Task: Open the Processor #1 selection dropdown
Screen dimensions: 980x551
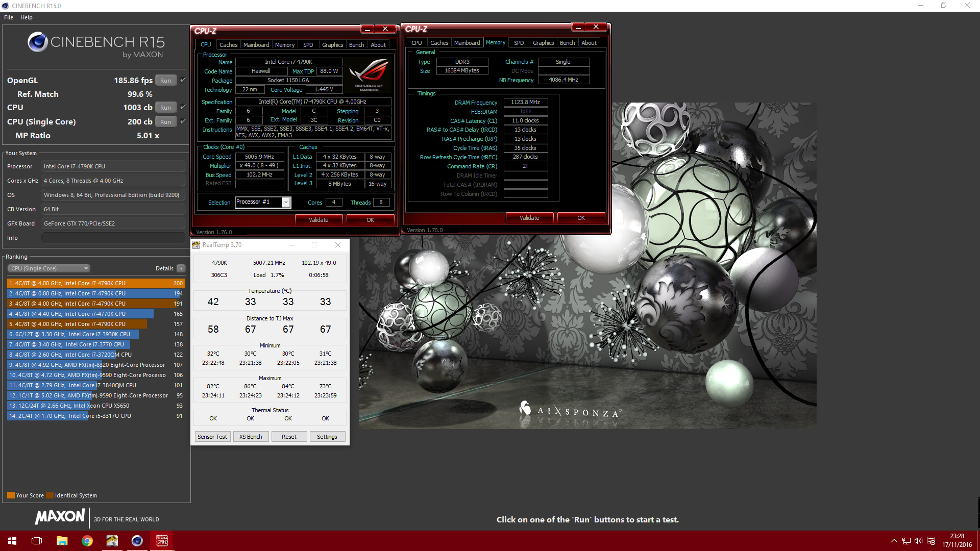Action: point(263,202)
